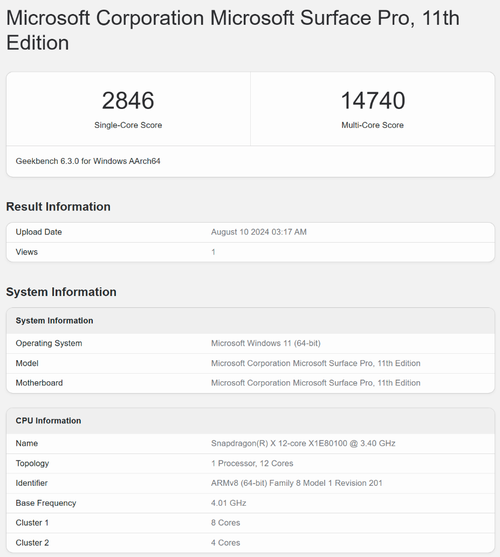Click the Base Frequency 4.01 GHz value
500x557 pixels.
(x=229, y=503)
